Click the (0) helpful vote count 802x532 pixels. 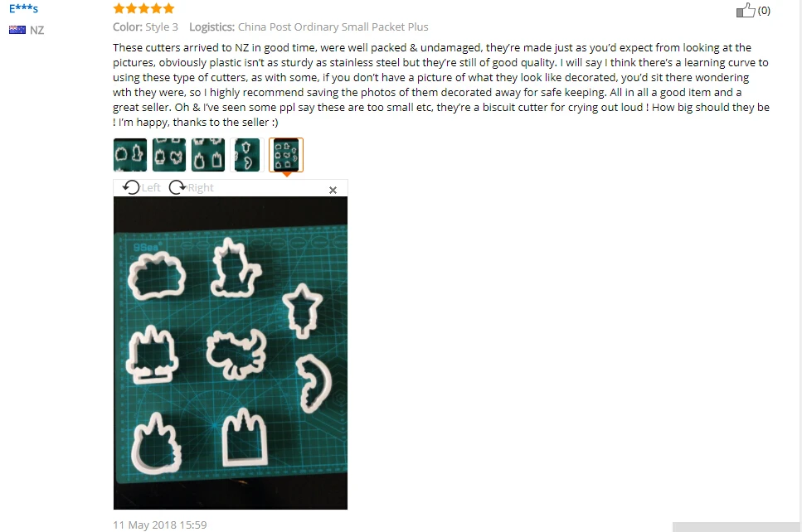point(764,10)
